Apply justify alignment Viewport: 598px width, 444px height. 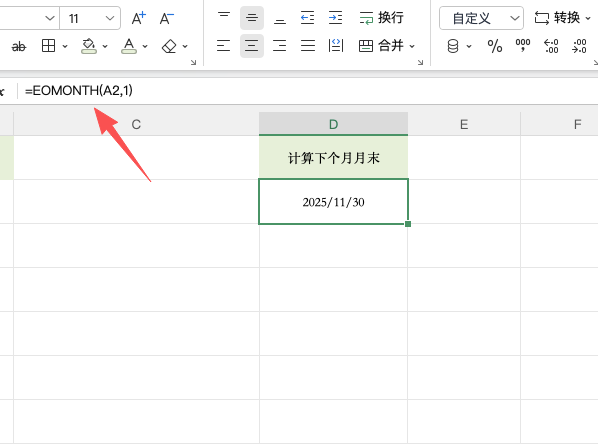click(308, 46)
